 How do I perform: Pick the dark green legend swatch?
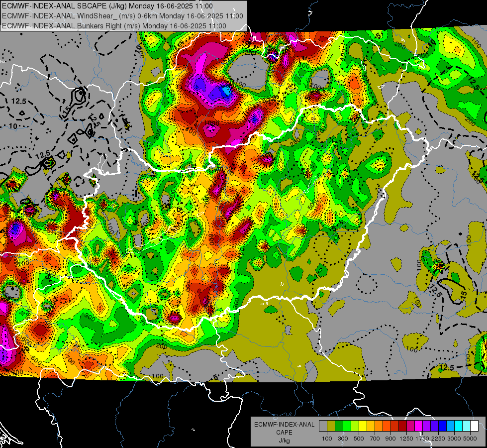(339, 426)
